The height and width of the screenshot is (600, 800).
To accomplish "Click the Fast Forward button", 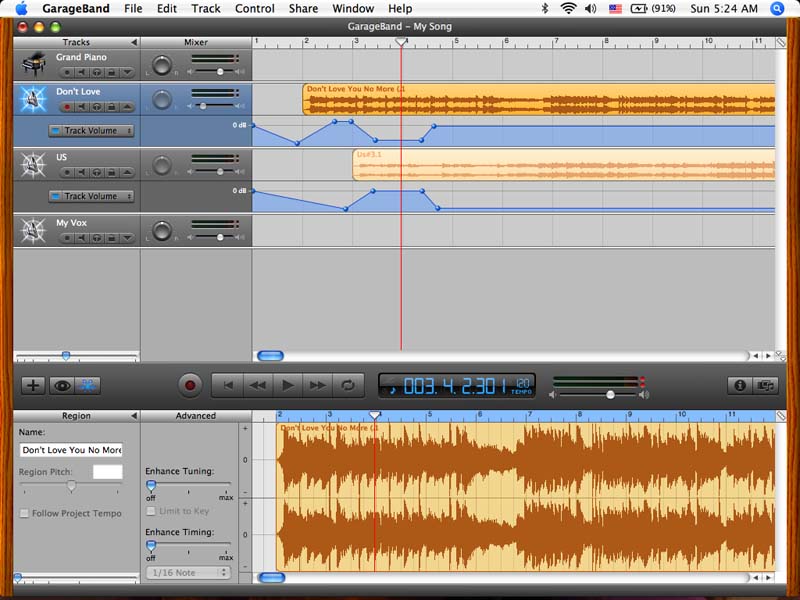I will click(318, 385).
